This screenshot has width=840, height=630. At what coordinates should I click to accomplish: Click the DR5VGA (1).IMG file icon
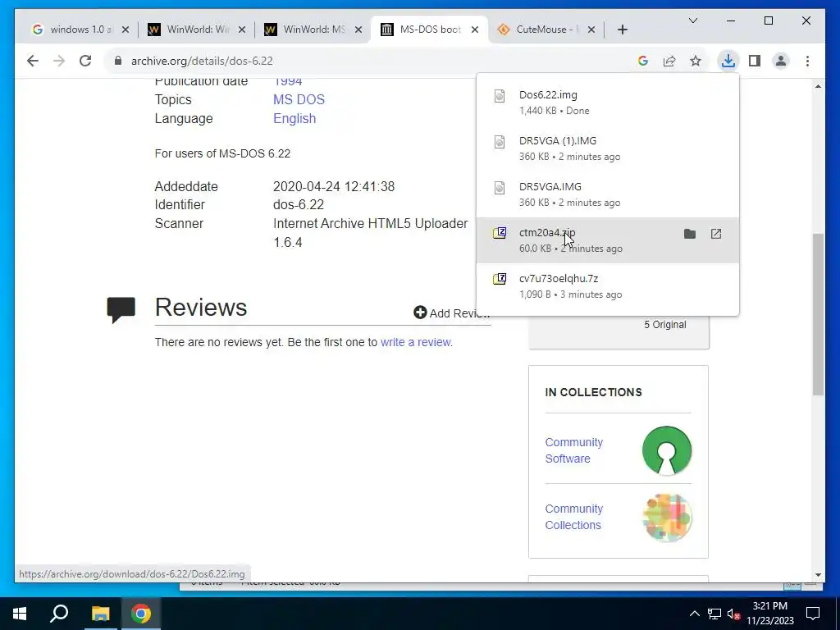500,142
